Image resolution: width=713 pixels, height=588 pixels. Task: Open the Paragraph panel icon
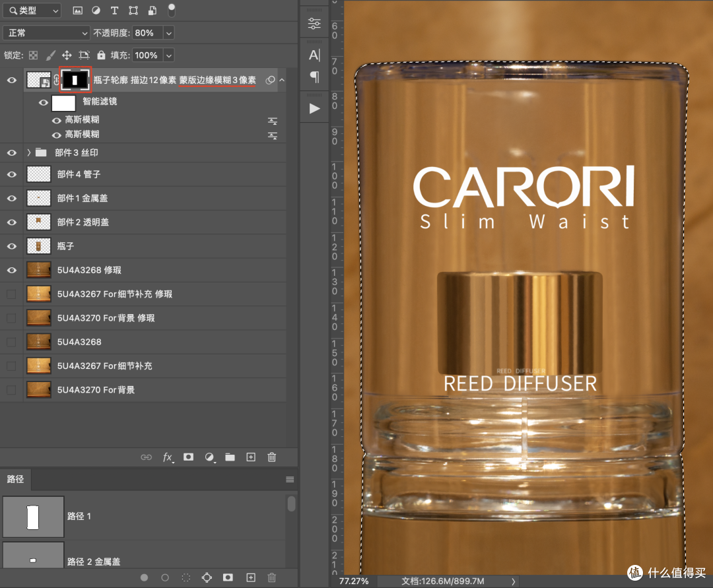pos(314,77)
